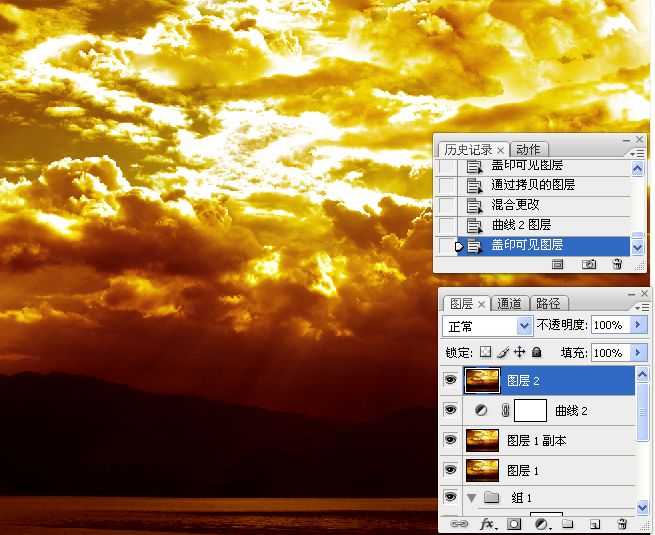The width and height of the screenshot is (655, 535).
Task: Set history brush source at selected 盖印可见图层
Action: [447, 246]
